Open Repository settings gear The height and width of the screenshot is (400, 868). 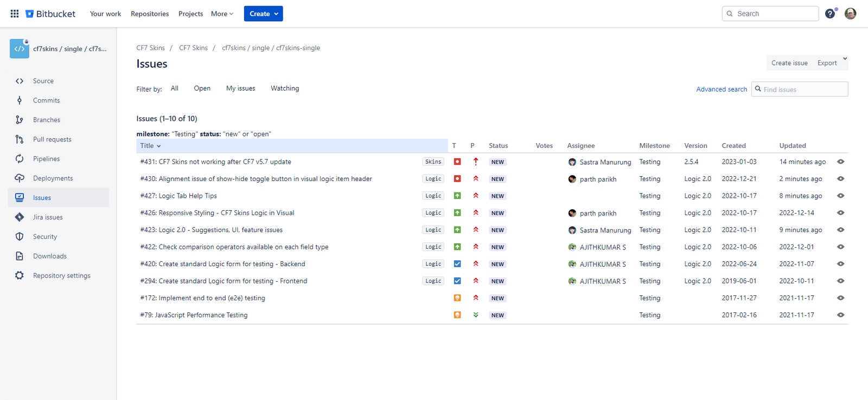tap(20, 275)
